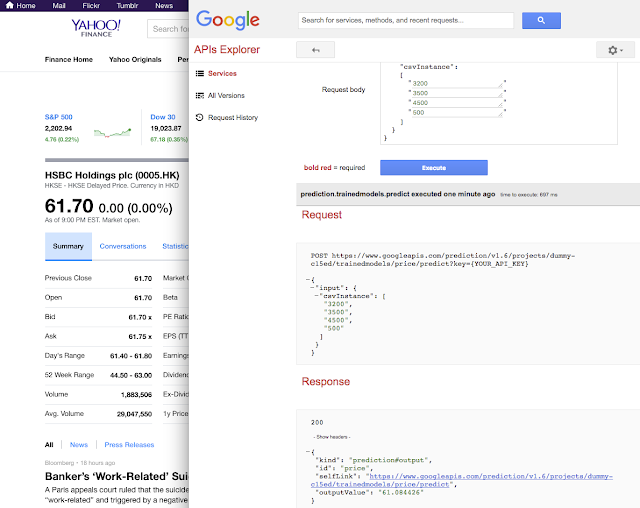Edit the csvInstance field containing 4500

tap(457, 103)
